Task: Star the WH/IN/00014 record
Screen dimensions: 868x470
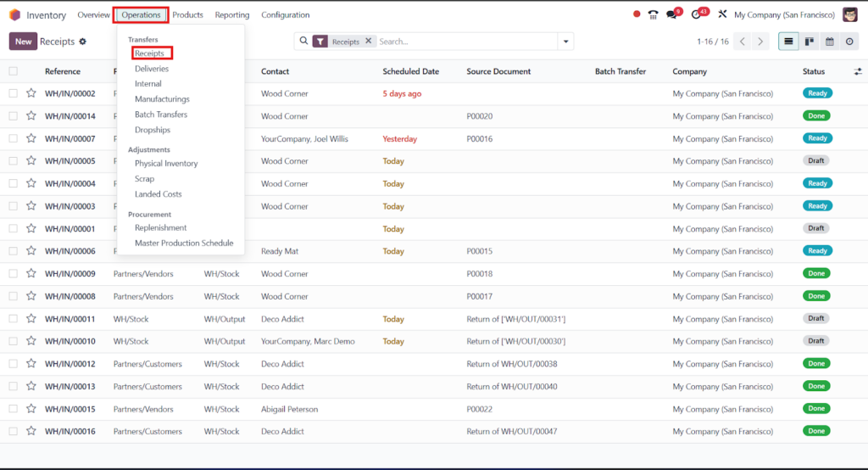Action: tap(31, 116)
